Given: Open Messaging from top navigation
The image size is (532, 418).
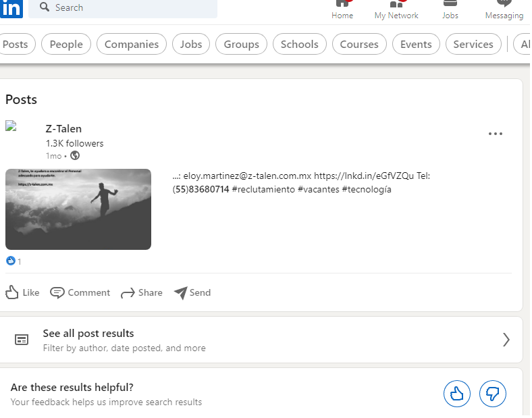Looking at the screenshot, I should tap(504, 10).
